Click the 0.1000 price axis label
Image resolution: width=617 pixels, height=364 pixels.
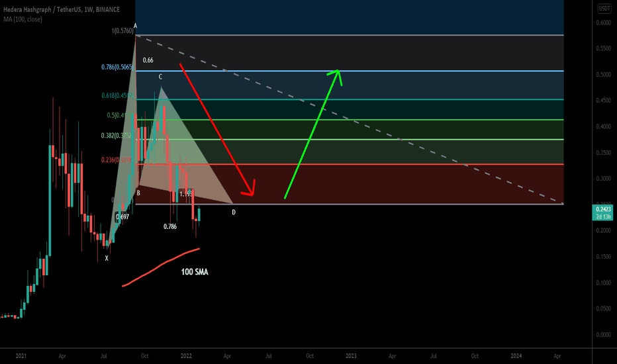[x=603, y=283]
